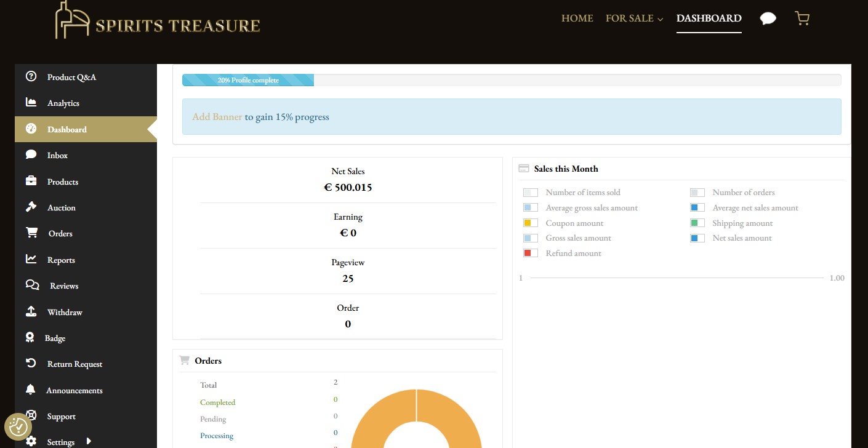Click the Products briefcase icon

[31, 182]
